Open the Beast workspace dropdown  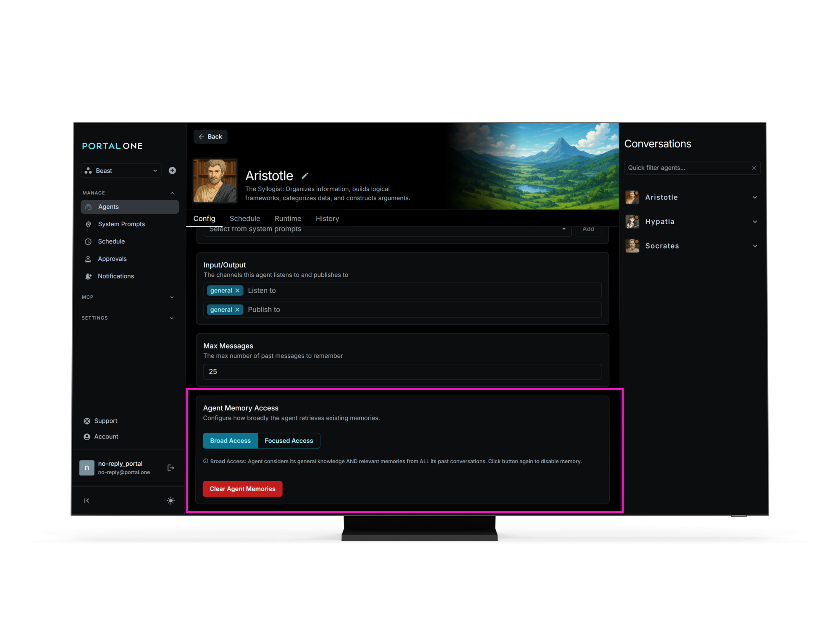121,171
